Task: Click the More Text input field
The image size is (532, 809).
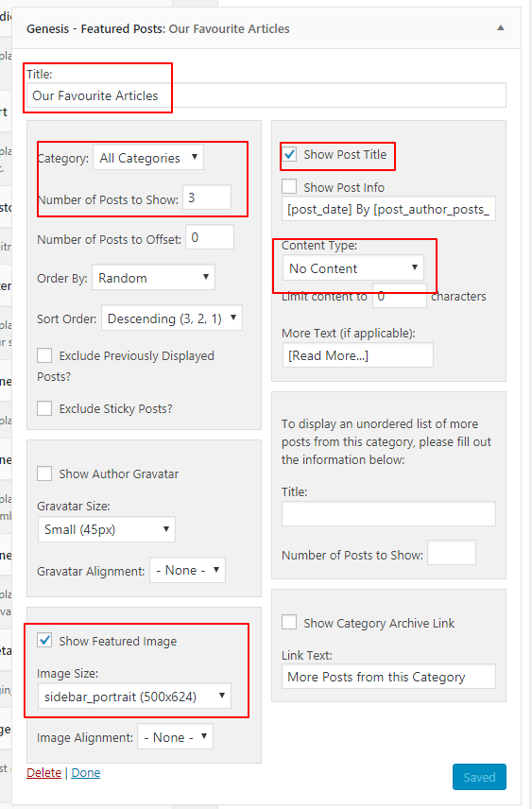Action: 358,355
